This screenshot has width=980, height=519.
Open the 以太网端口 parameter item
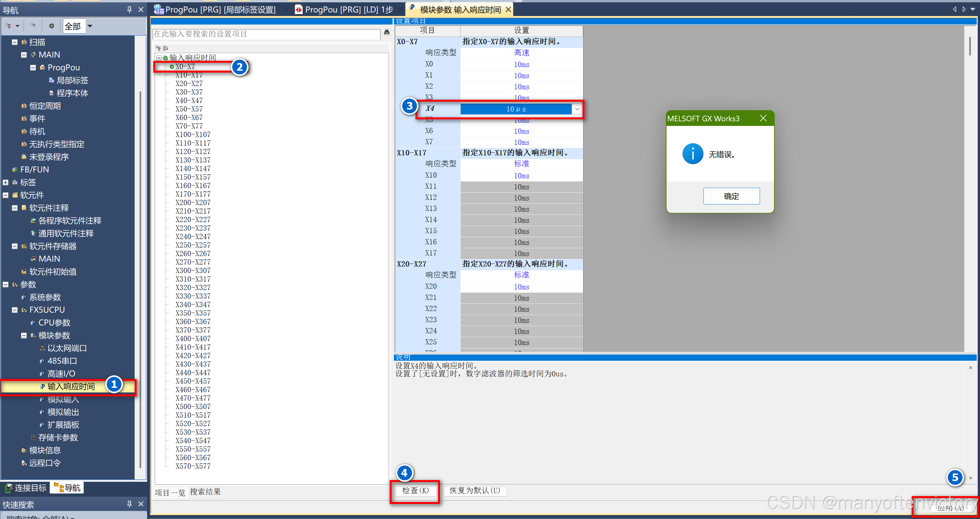[x=67, y=348]
